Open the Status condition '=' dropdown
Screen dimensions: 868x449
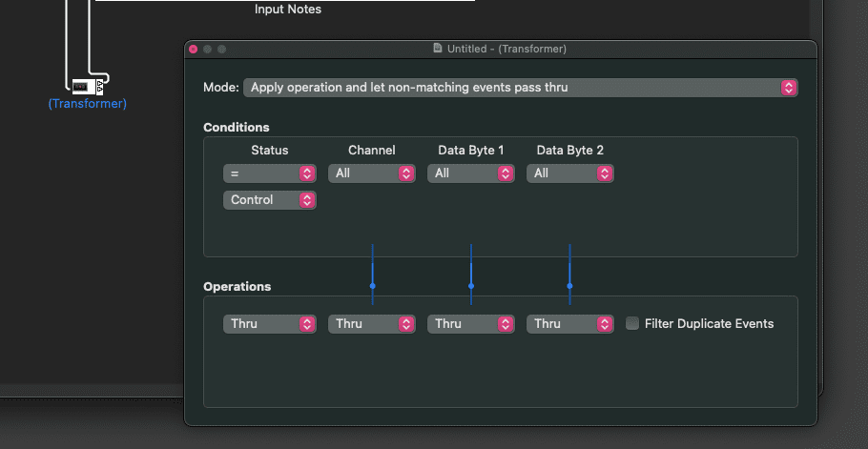point(270,173)
